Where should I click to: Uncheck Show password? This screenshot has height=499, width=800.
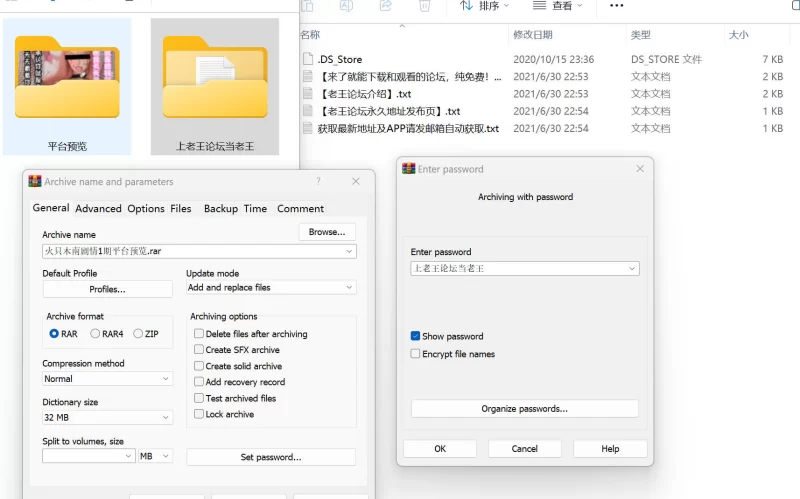(x=415, y=336)
